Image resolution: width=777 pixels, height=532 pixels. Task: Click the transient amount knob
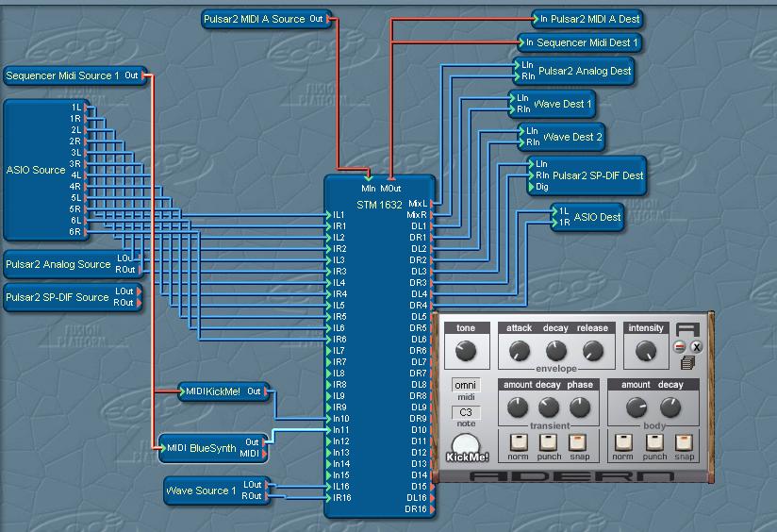point(518,407)
